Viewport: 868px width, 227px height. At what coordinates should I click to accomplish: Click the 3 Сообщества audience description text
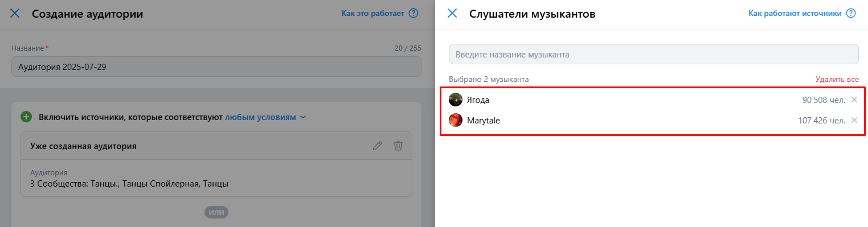tap(129, 184)
